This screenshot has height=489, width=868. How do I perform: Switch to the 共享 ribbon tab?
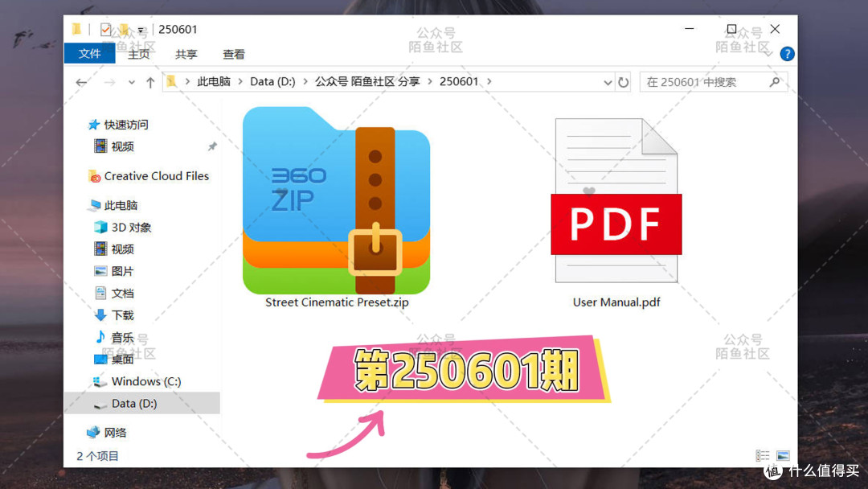[186, 54]
